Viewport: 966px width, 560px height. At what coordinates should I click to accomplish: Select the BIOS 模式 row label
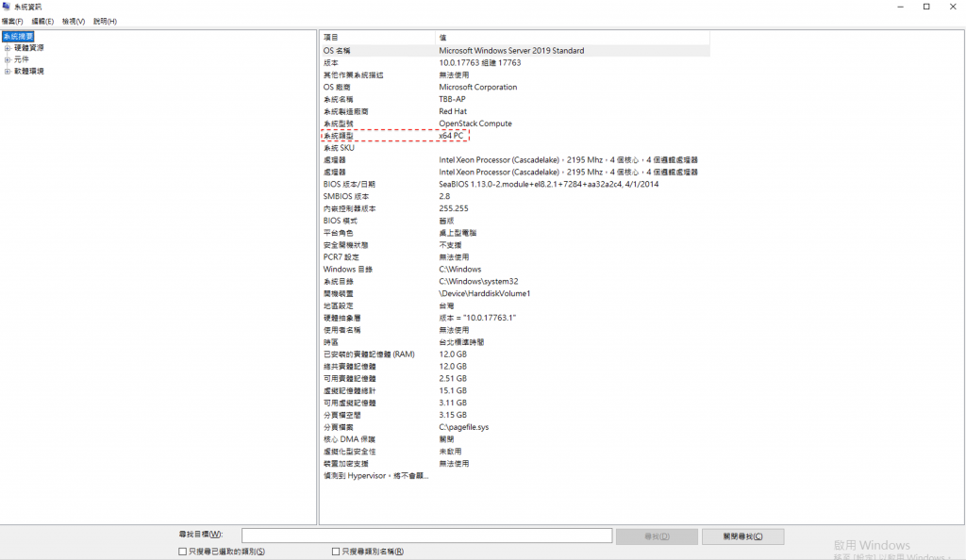tap(340, 221)
